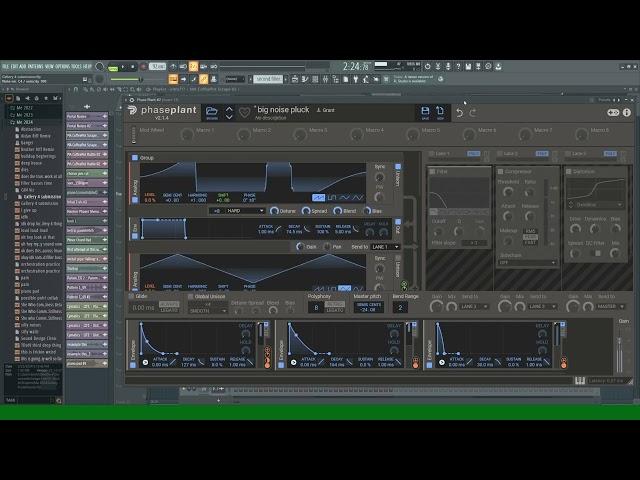Viewport: 640px width, 480px height.
Task: Click the LEGATO button under Polyphony
Action: tap(335, 311)
